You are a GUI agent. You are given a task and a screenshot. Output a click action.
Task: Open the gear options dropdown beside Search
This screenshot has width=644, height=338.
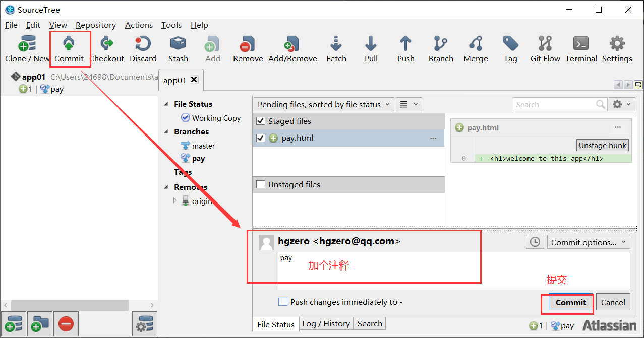pos(621,104)
